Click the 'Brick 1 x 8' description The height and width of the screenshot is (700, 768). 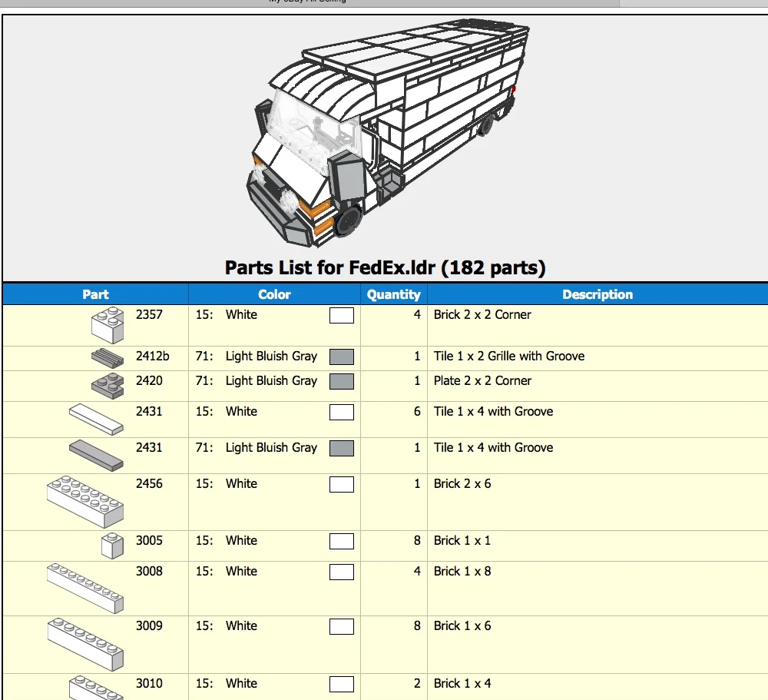point(462,572)
